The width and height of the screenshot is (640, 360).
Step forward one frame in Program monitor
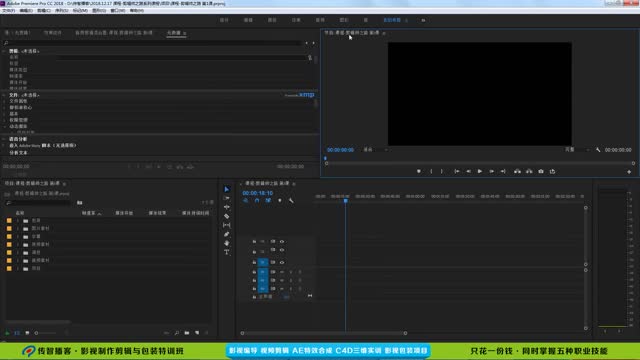coord(491,171)
